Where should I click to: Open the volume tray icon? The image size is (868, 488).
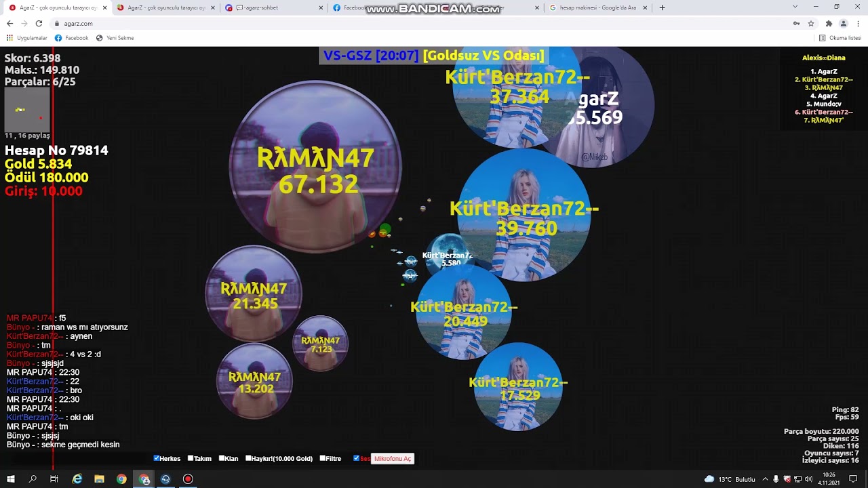tap(809, 479)
